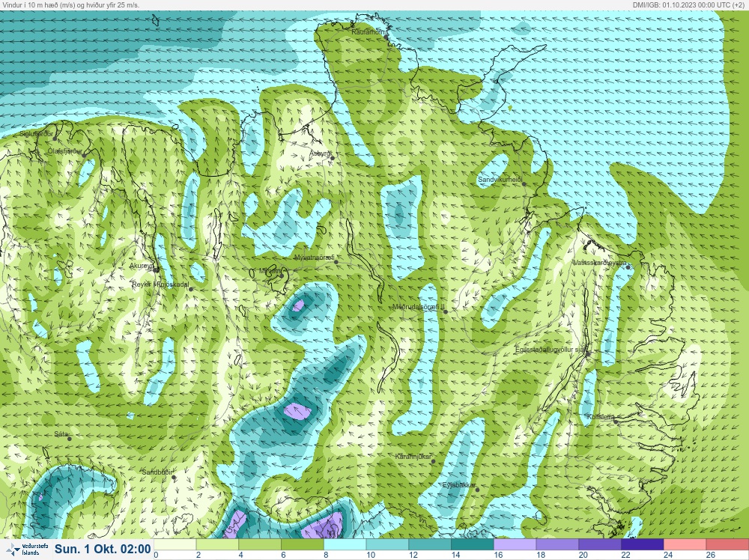Click the Ásbyrgi station marker
The width and height of the screenshot is (749, 560).
pyautogui.click(x=333, y=158)
